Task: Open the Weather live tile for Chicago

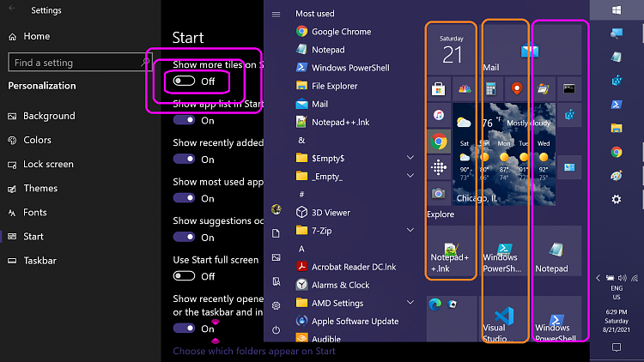Action: pyautogui.click(x=504, y=154)
